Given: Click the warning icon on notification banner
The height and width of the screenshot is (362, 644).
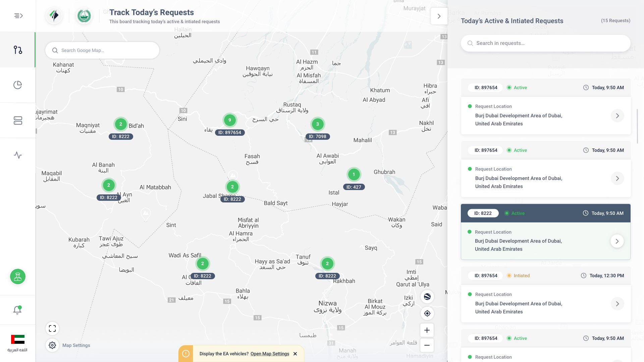Looking at the screenshot, I should (186, 354).
